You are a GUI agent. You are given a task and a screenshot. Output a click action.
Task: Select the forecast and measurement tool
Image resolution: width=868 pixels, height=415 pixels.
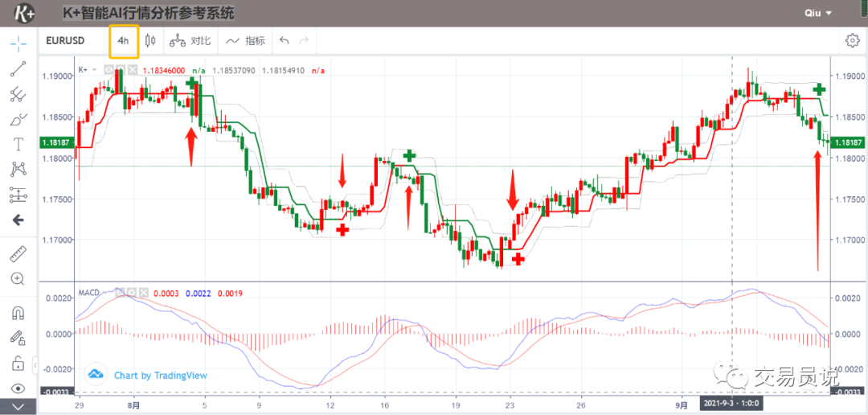coord(18,195)
